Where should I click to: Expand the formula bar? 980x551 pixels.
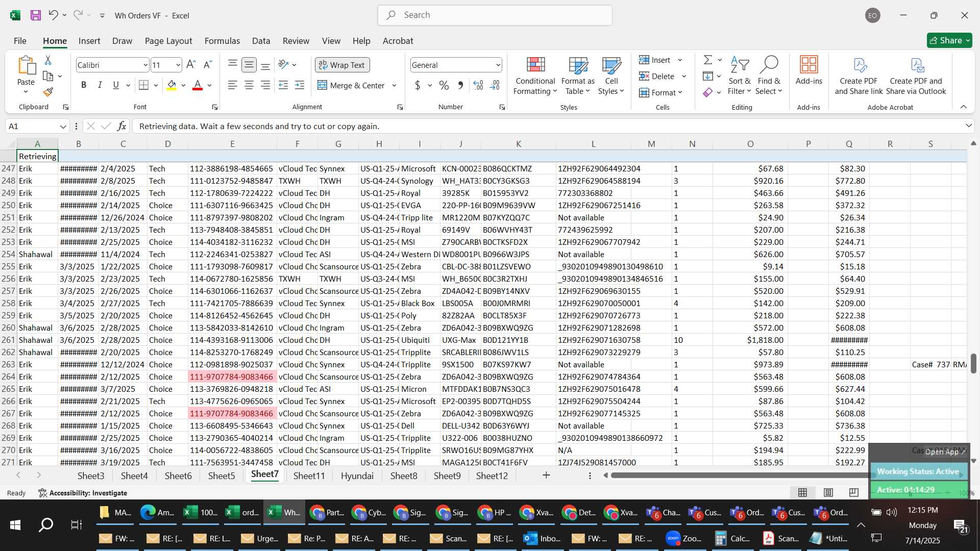tap(968, 126)
